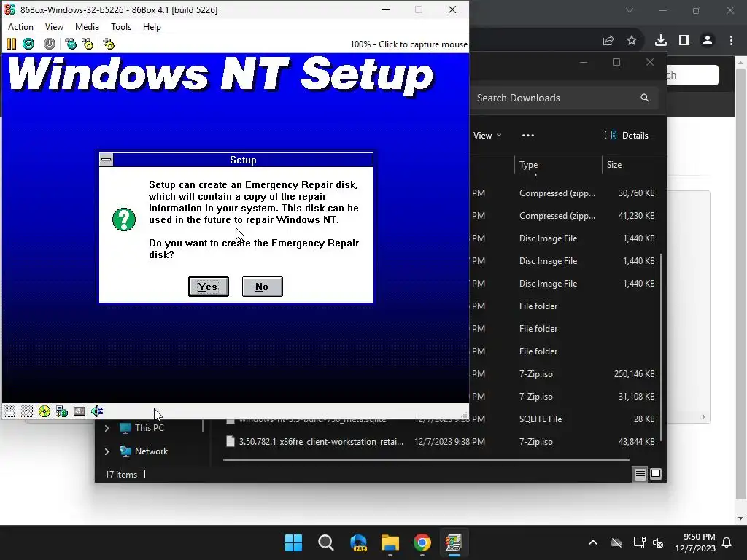This screenshot has height=560, width=747.
Task: Click the 41,230 KB size cell
Action: (x=636, y=216)
